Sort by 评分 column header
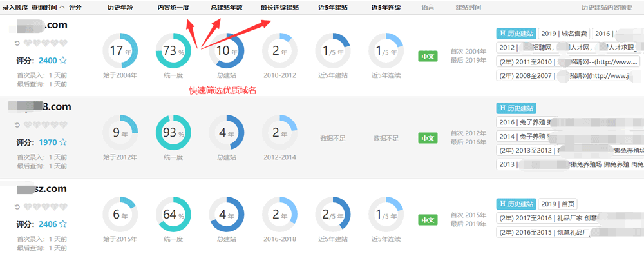The height and width of the screenshot is (254, 644). [75, 7]
